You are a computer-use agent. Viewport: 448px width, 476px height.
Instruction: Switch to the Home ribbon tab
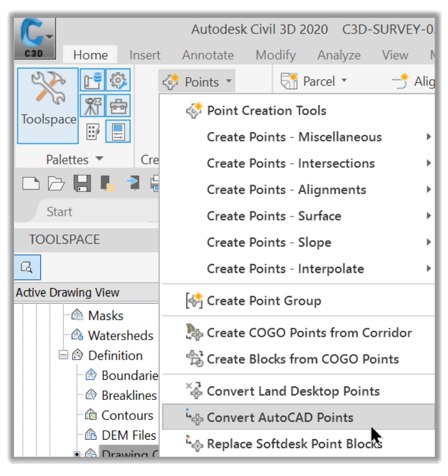coord(91,55)
